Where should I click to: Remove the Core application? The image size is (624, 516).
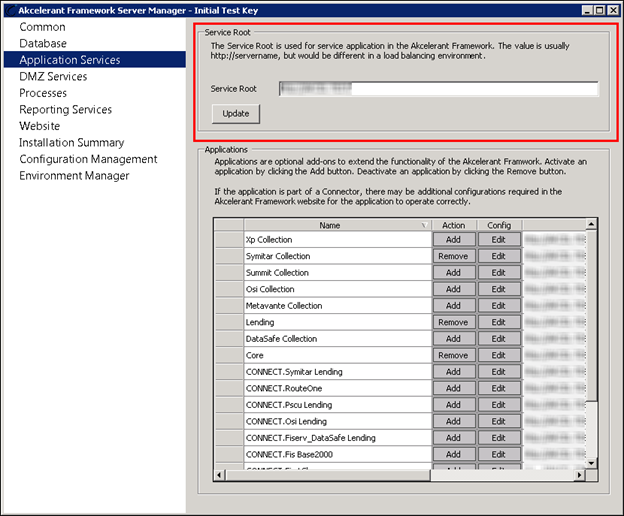453,356
